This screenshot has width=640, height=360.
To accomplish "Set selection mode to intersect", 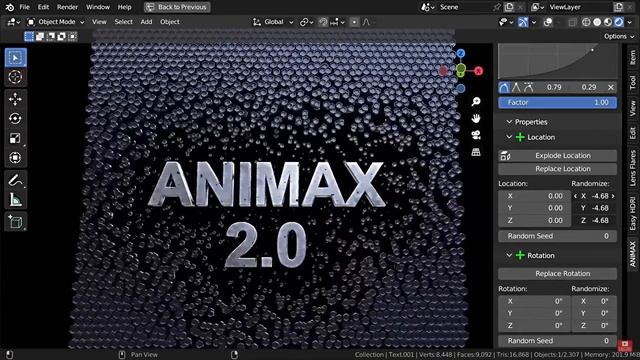I will pos(72,37).
